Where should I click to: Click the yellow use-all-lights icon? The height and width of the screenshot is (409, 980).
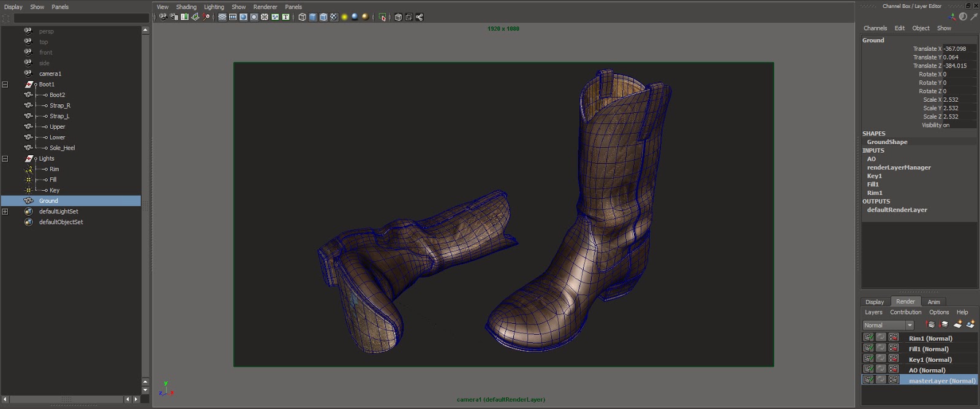pyautogui.click(x=344, y=17)
